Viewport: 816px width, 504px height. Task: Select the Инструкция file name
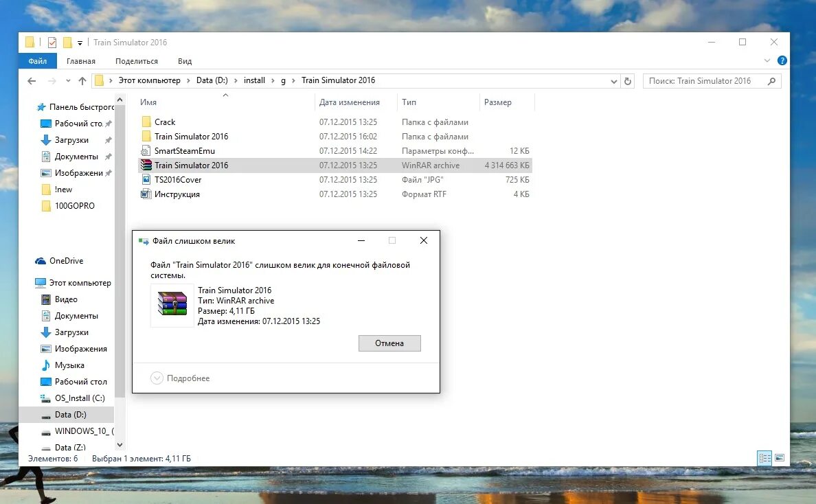click(x=177, y=194)
